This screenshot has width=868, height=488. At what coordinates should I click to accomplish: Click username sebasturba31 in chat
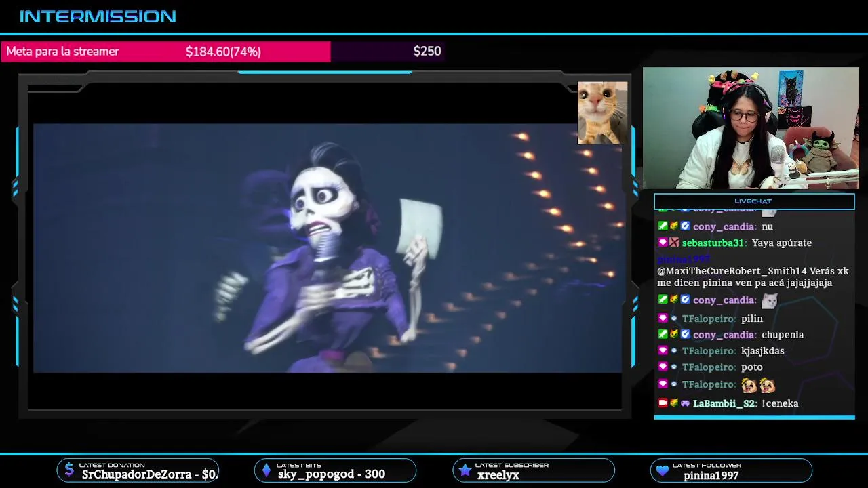point(714,243)
